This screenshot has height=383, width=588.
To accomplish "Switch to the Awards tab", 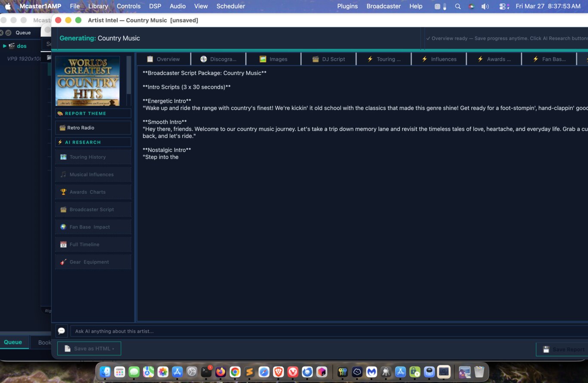I will 494,59.
